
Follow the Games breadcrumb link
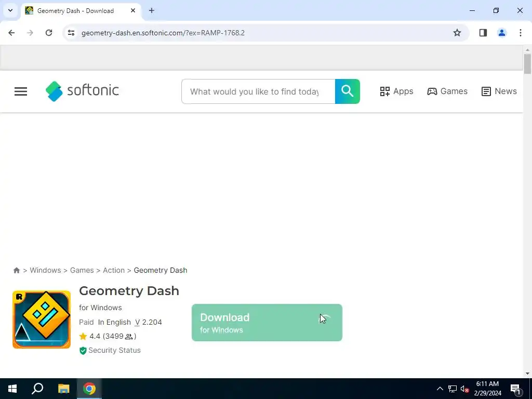tap(82, 270)
